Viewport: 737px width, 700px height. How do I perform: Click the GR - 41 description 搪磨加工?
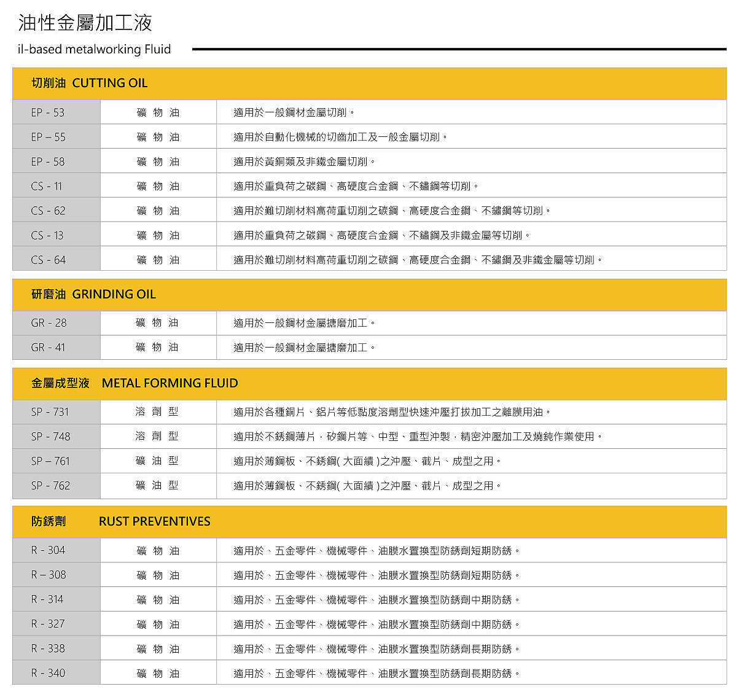(x=305, y=347)
